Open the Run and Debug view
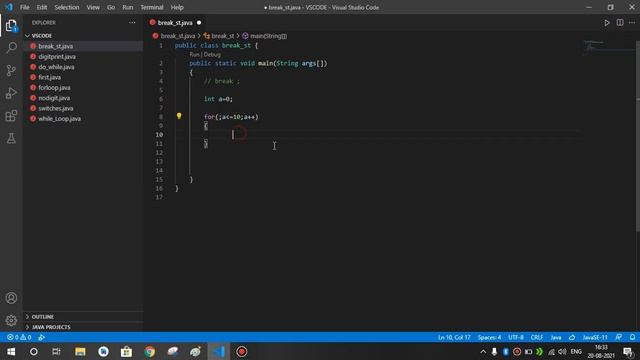The height and width of the screenshot is (360, 640). coord(11,93)
